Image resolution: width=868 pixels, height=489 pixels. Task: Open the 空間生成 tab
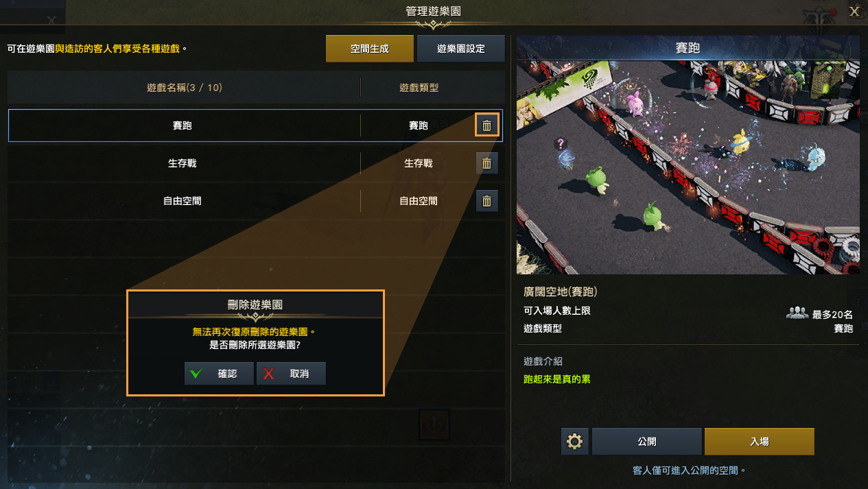coord(370,49)
